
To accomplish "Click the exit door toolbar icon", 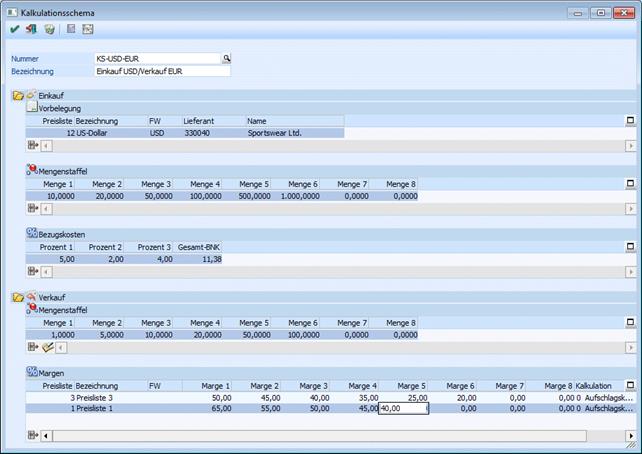I will pos(31,30).
